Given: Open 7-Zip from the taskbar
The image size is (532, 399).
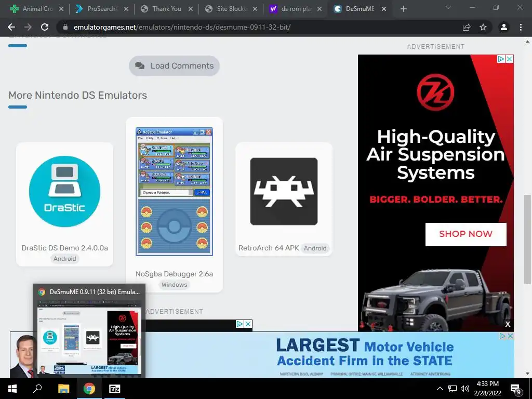Looking at the screenshot, I should [114, 389].
